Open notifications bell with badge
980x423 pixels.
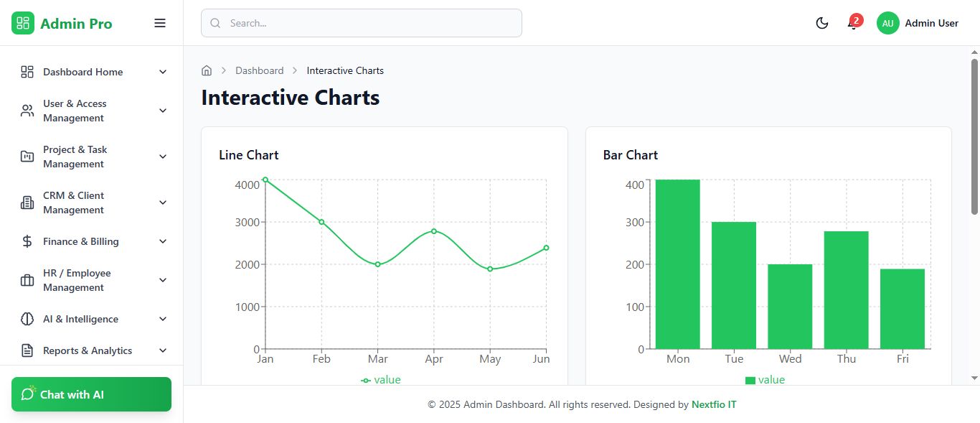coord(852,24)
